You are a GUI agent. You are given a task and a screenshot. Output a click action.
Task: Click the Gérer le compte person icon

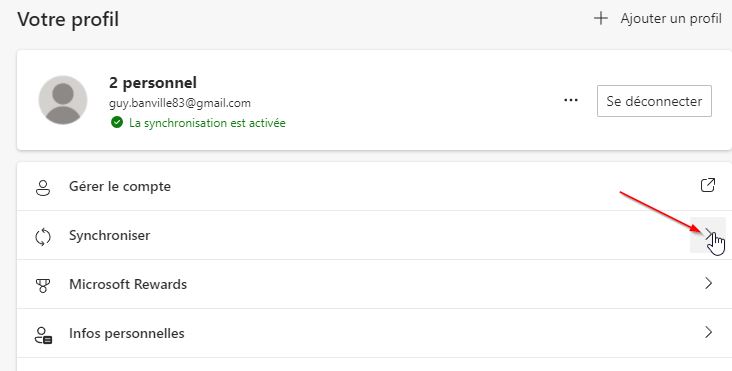pyautogui.click(x=43, y=187)
